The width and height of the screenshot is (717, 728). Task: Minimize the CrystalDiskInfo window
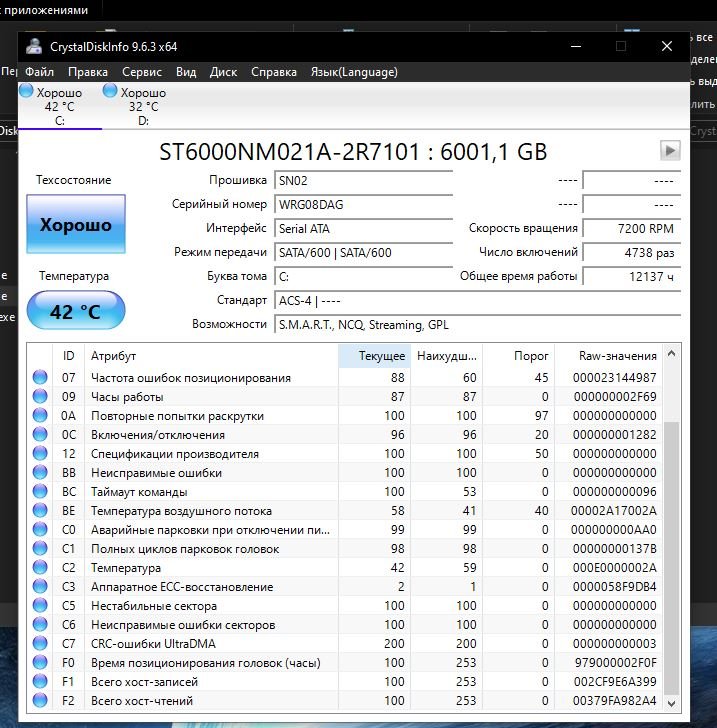pyautogui.click(x=576, y=46)
